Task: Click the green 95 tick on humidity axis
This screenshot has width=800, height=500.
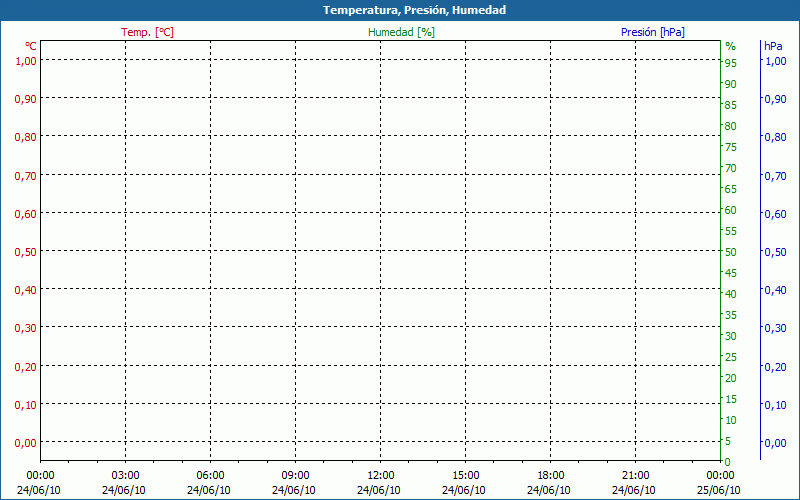Action: click(731, 63)
